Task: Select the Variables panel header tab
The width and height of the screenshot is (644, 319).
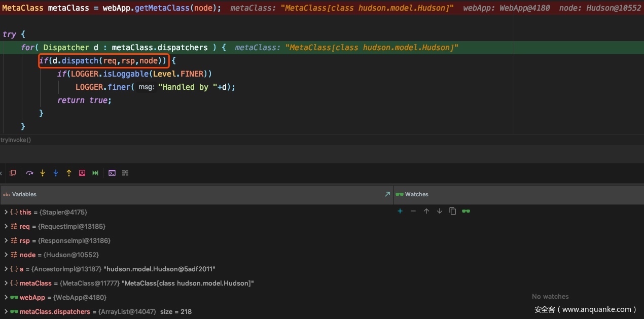Action: (x=24, y=194)
